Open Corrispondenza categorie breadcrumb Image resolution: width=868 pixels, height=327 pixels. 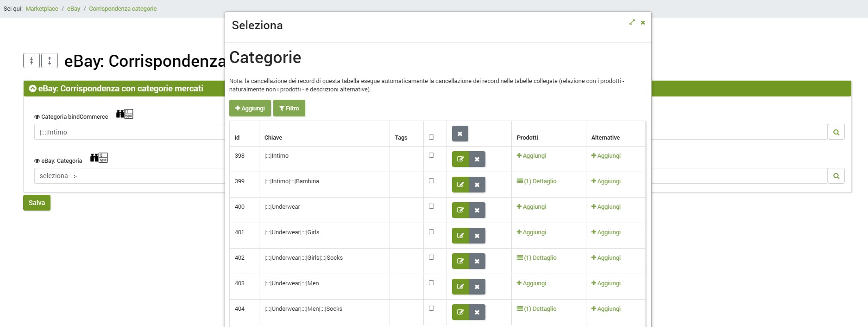coord(123,9)
